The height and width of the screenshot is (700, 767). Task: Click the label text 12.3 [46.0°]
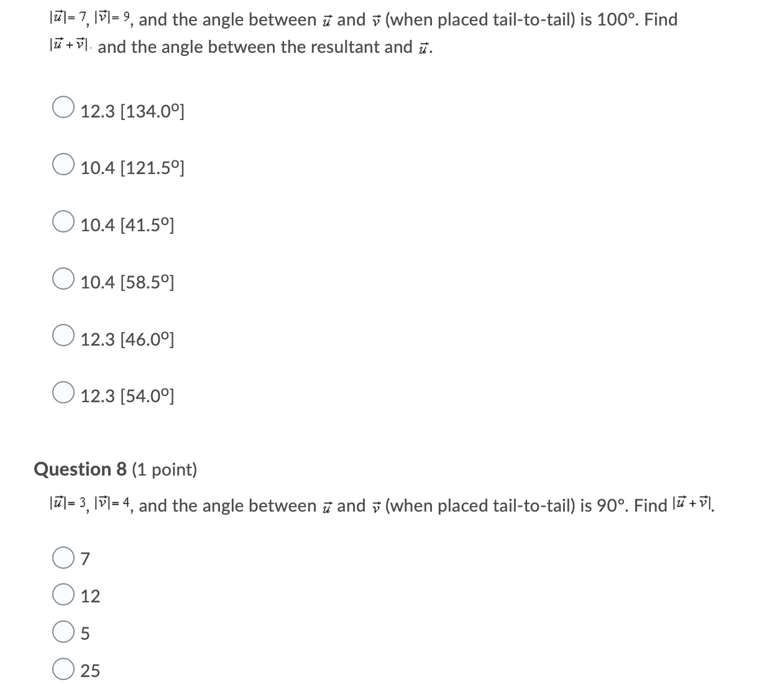pyautogui.click(x=127, y=339)
